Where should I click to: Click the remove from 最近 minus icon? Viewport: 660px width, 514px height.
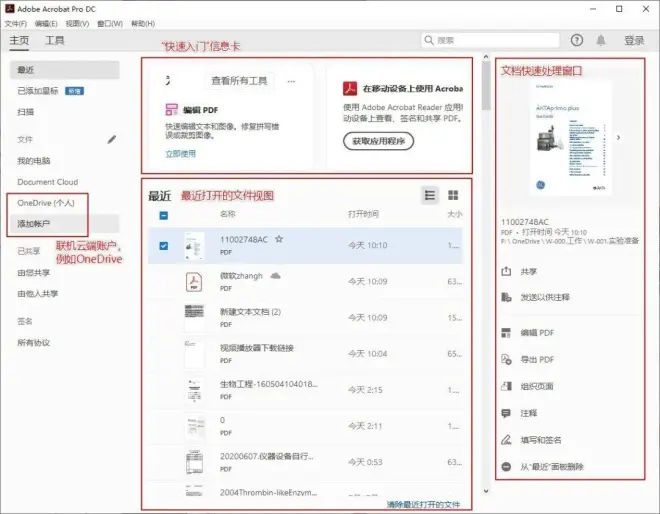point(506,466)
